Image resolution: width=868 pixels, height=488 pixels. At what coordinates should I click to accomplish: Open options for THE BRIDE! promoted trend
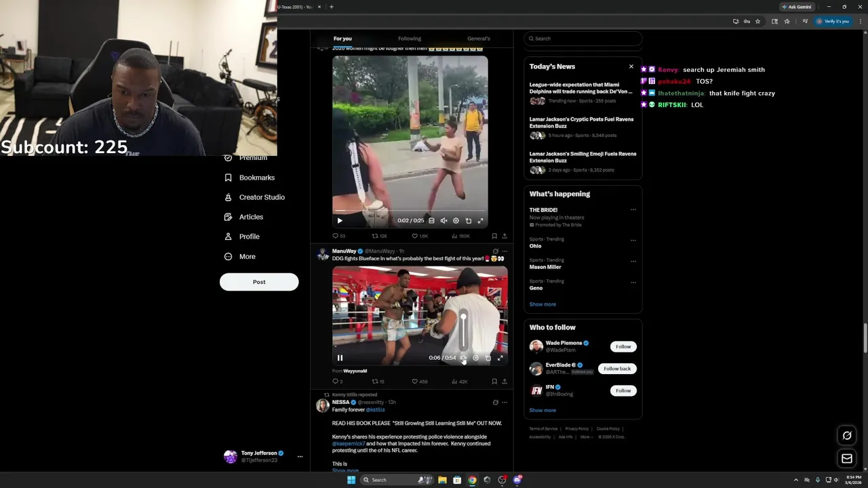633,209
